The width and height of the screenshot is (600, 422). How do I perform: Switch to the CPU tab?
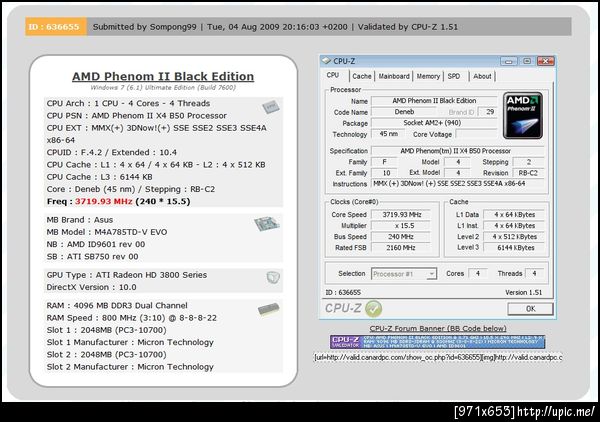333,75
